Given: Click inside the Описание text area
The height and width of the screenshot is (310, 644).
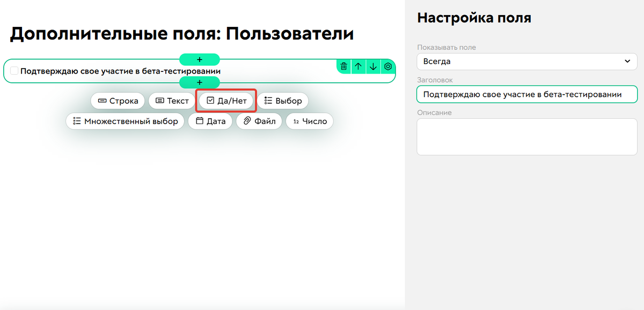Looking at the screenshot, I should pos(526,136).
